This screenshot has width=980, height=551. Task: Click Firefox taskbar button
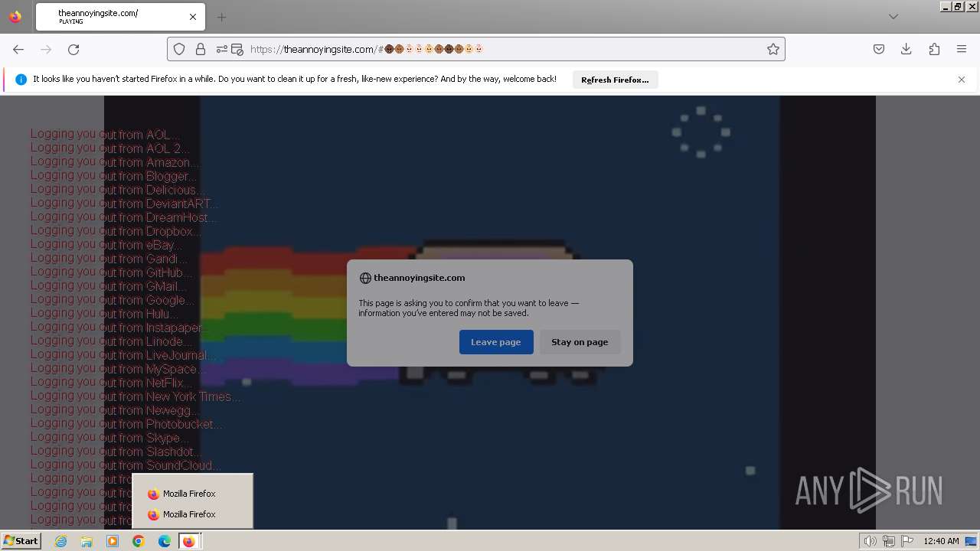click(189, 541)
